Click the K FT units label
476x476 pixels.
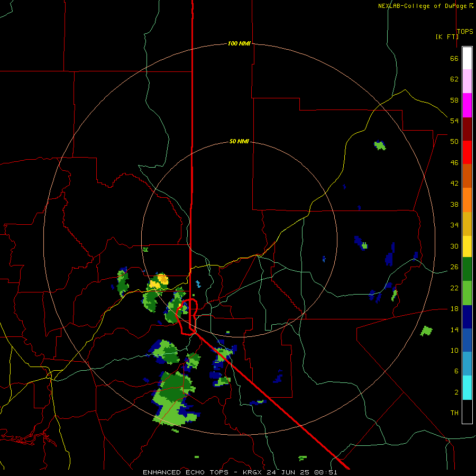pos(447,36)
